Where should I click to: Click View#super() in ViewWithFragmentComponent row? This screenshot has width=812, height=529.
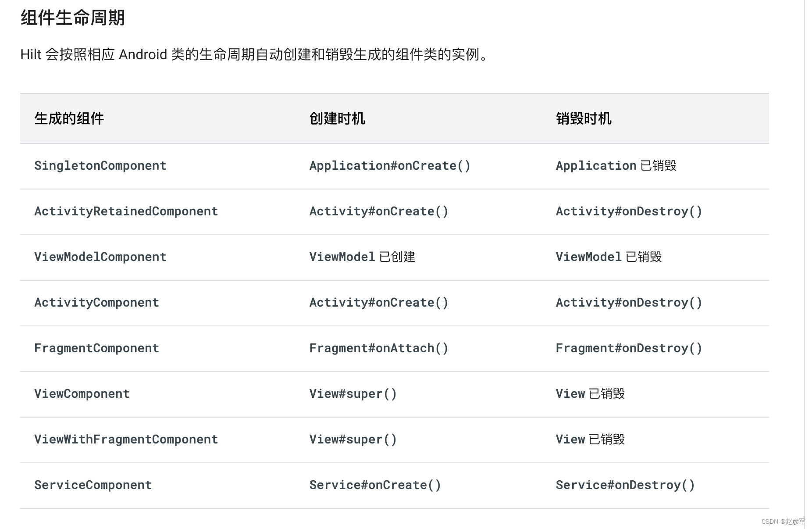pos(353,440)
